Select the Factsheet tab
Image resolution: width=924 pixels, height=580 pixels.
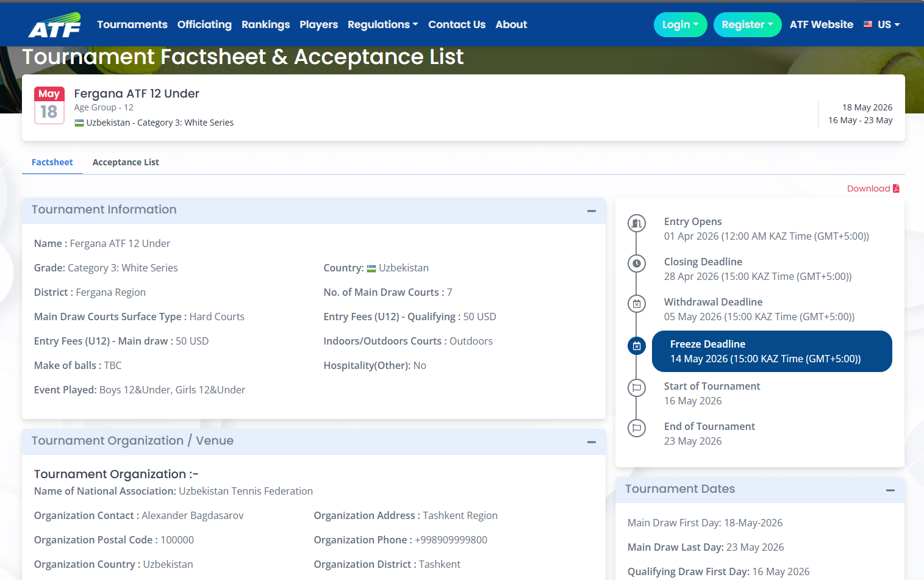coord(52,162)
